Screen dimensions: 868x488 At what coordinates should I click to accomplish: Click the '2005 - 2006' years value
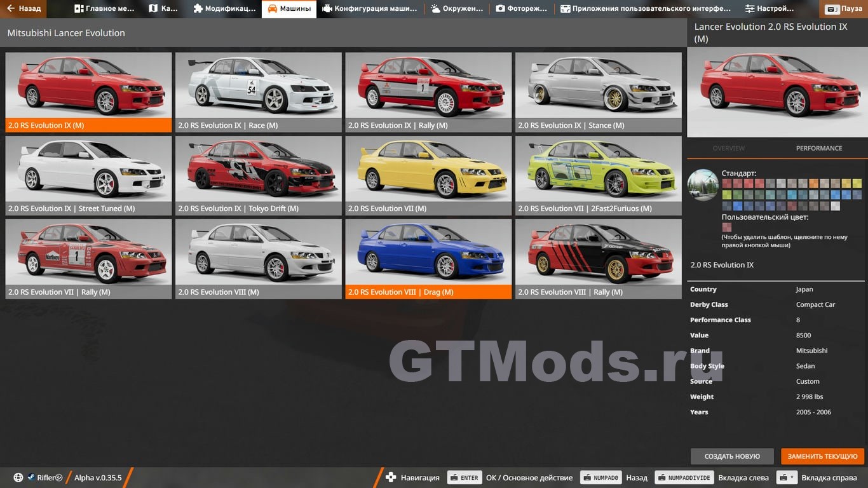[x=814, y=412]
